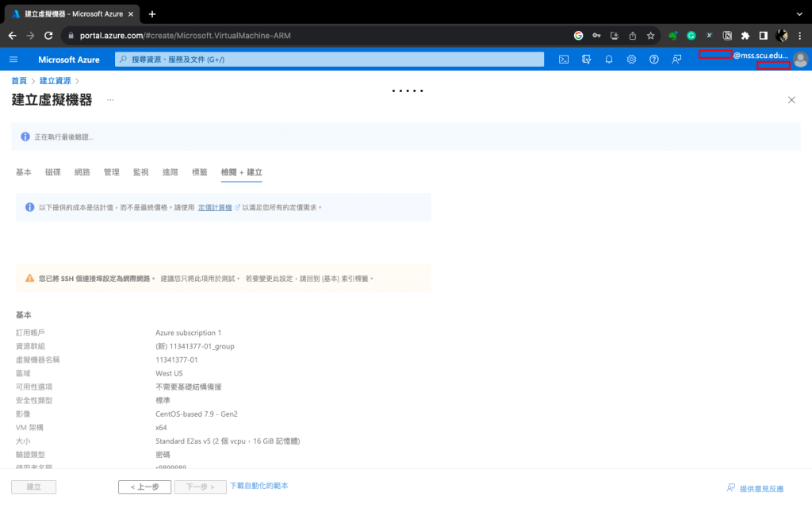The width and height of the screenshot is (812, 508).
Task: Click the 首頁 breadcrumb link
Action: (x=19, y=81)
